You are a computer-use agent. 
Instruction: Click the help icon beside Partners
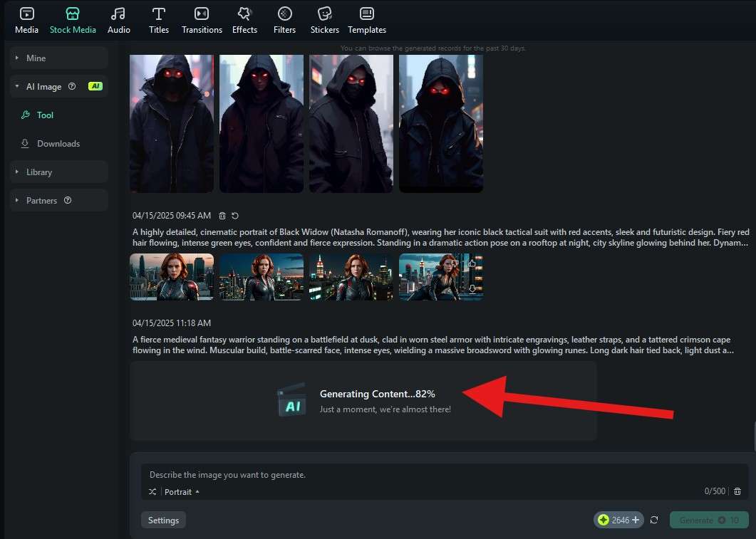[68, 200]
